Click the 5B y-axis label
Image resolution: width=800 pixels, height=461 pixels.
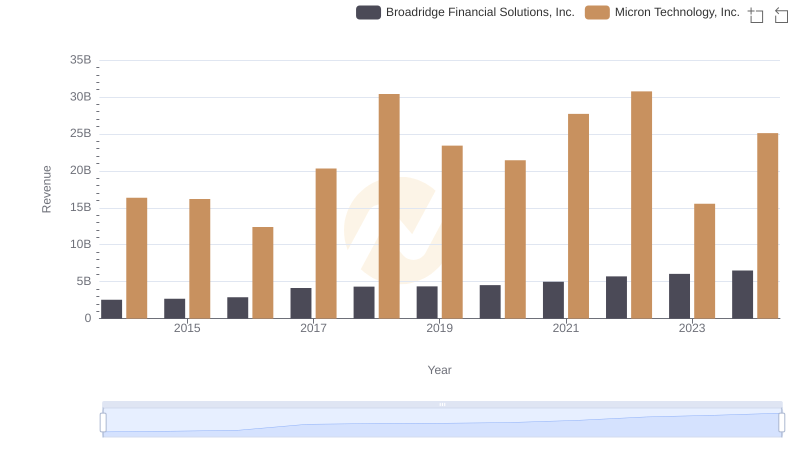coord(84,281)
